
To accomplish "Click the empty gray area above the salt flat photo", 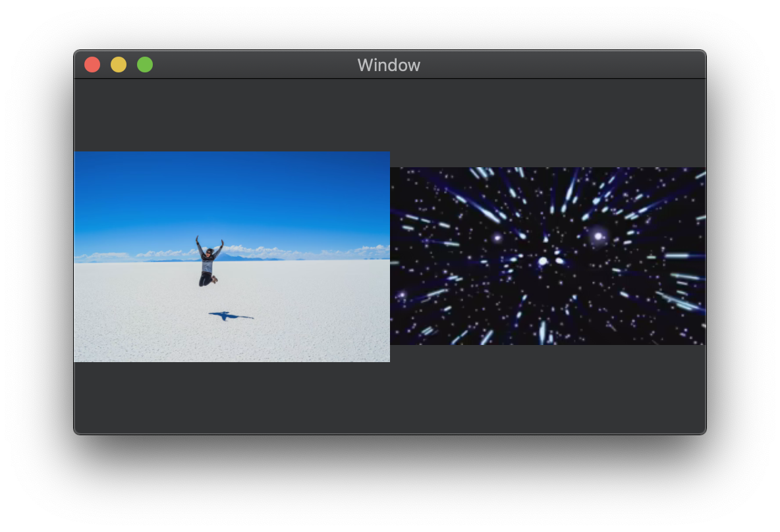I will [231, 115].
